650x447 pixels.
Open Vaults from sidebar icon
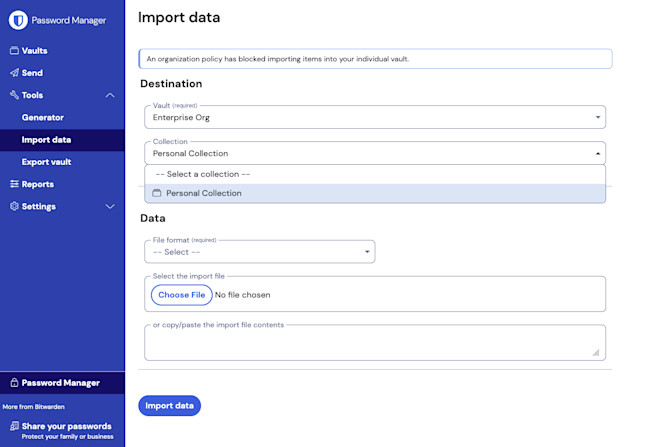point(14,51)
